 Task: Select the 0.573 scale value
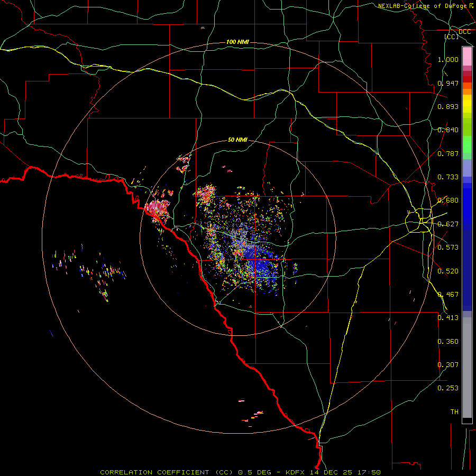(448, 248)
